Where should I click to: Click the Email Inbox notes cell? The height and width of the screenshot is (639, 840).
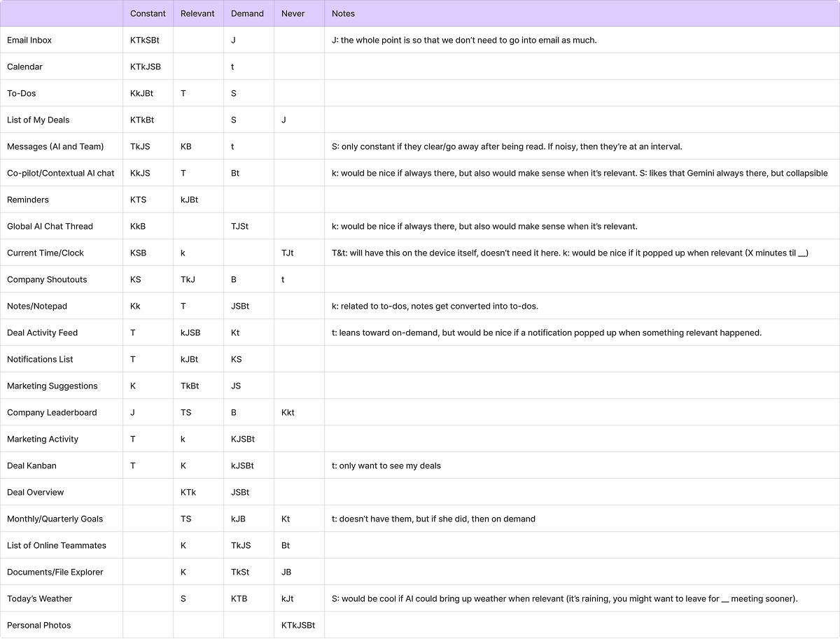click(x=582, y=40)
